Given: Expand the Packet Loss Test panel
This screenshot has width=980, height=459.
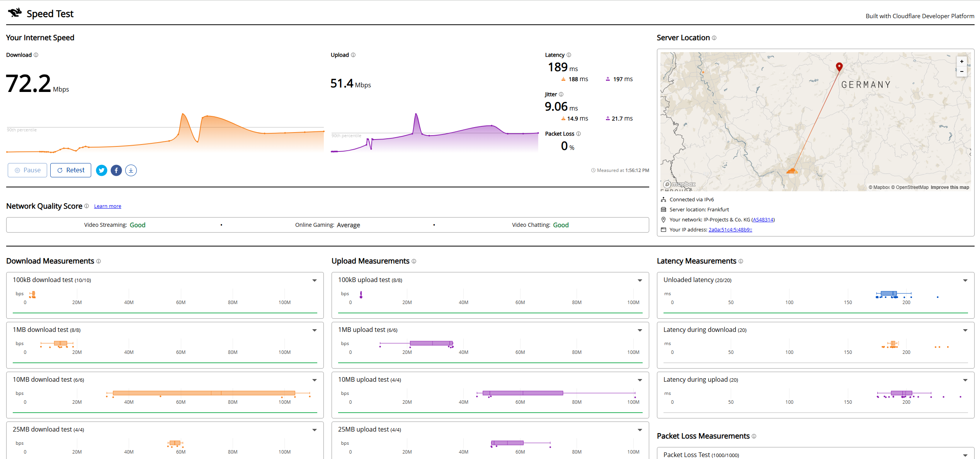Looking at the screenshot, I should click(965, 456).
